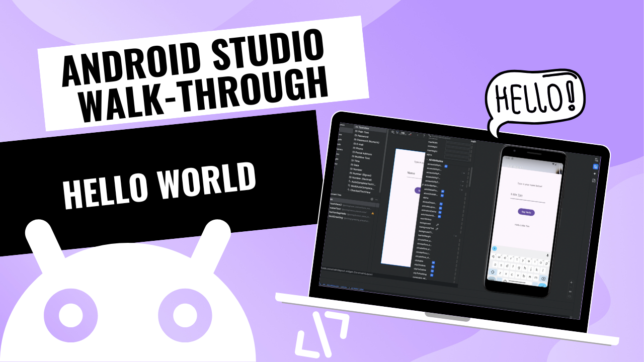
Task: Open dropdown for the barrierMargin attribute
Action: tap(456, 235)
